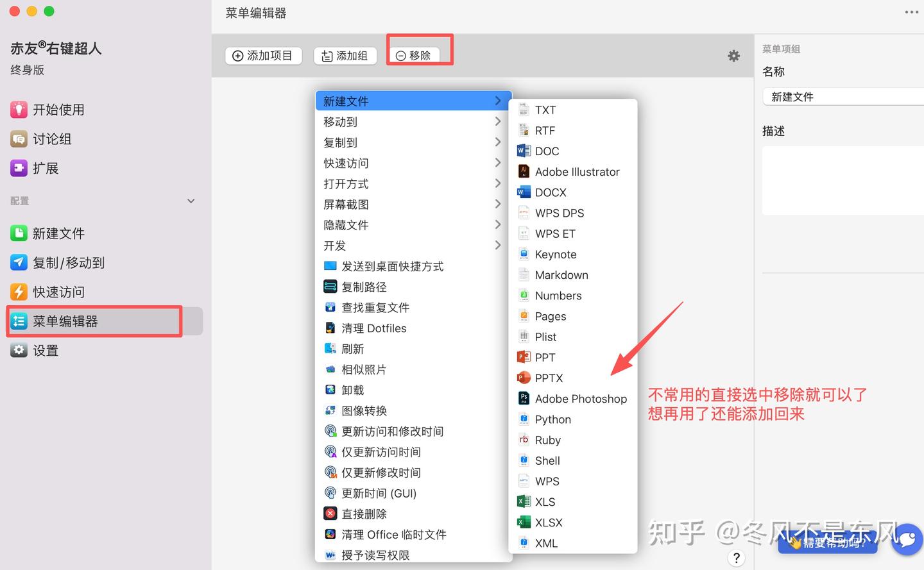Click the 名称 input field
This screenshot has width=924, height=570.
coord(843,97)
